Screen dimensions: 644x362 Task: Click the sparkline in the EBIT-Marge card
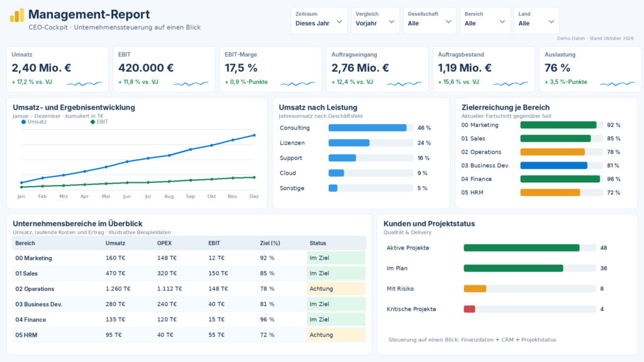(297, 84)
